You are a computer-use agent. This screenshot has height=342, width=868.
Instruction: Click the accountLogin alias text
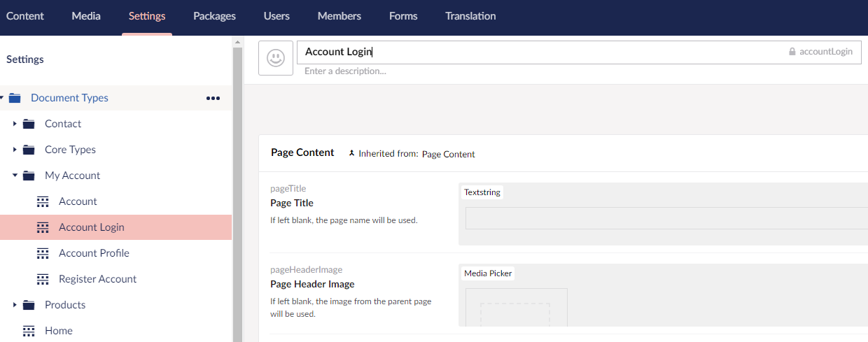[826, 52]
